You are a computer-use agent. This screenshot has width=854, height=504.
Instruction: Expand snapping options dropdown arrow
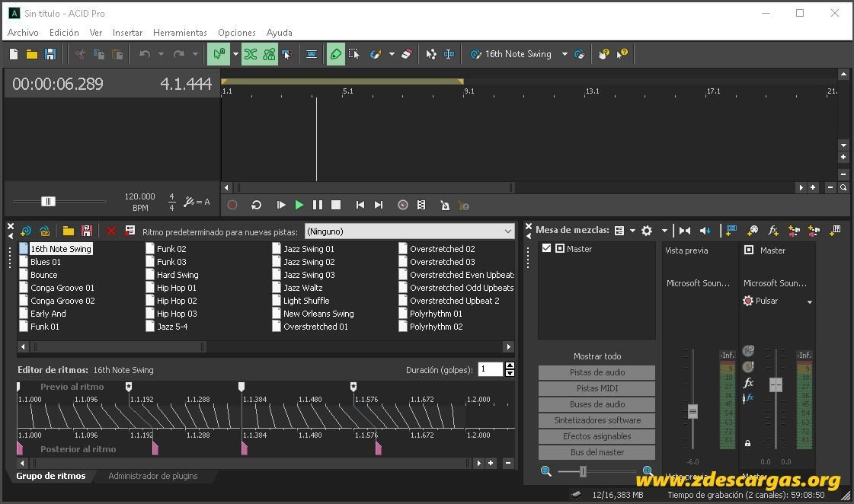point(235,54)
